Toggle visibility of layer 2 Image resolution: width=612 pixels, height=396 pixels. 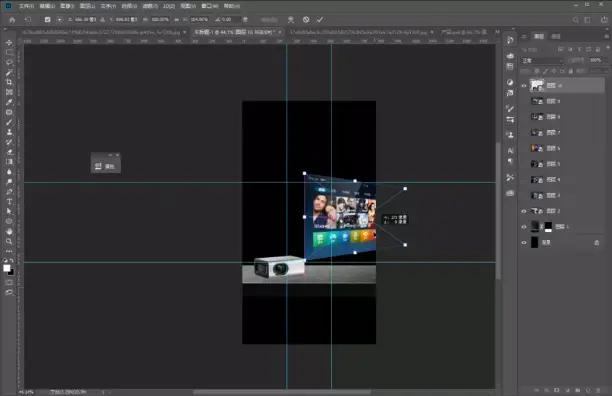524,211
